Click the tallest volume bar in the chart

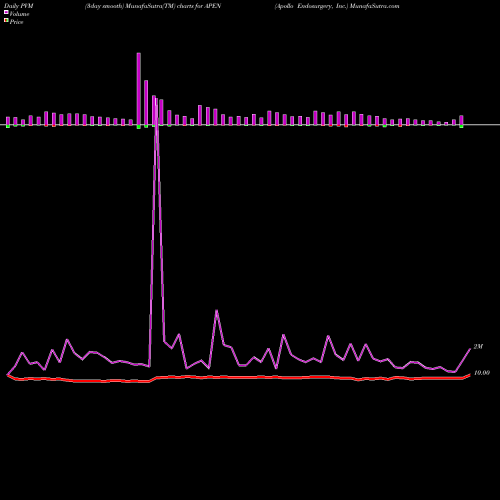pos(139,89)
